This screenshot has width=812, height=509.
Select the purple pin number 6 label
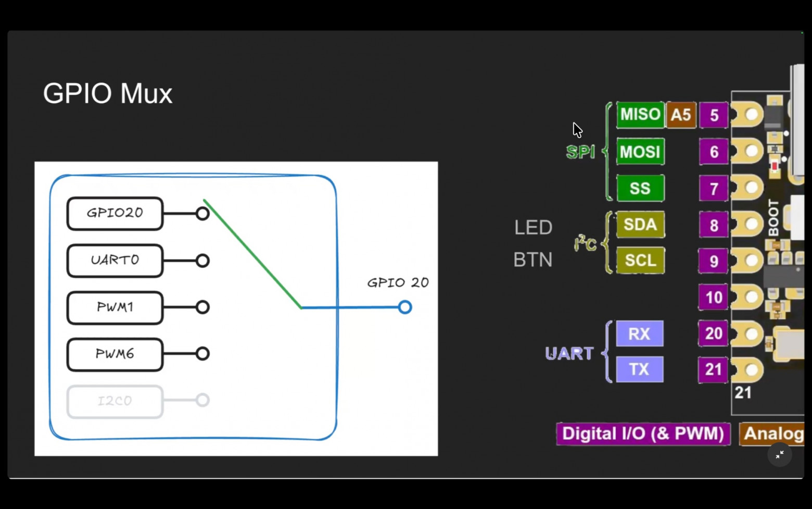[x=714, y=152]
